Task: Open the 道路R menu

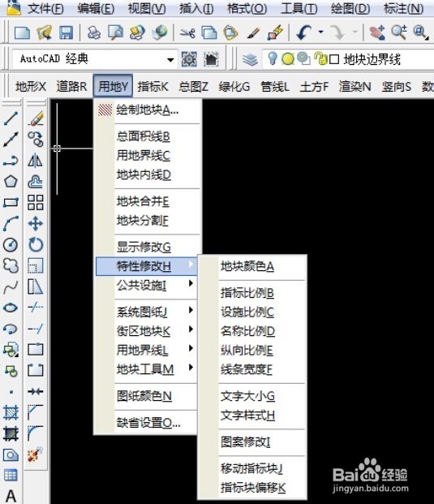Action: point(71,86)
